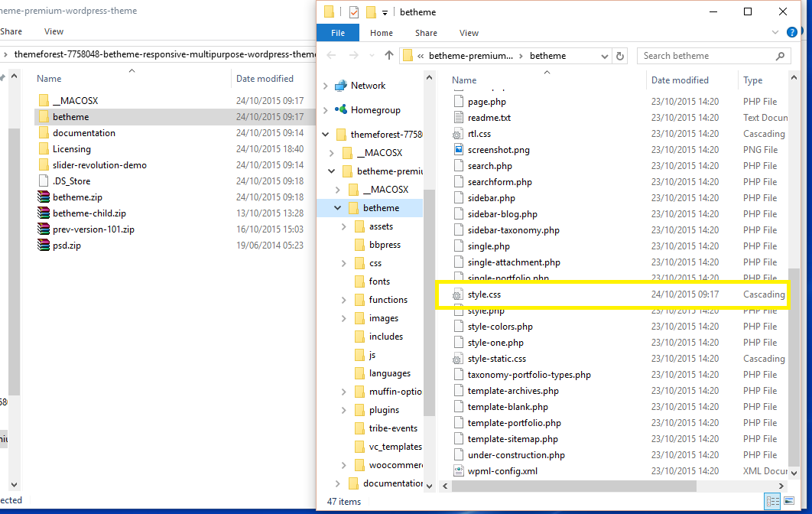
Task: Open the File tab
Action: click(338, 33)
